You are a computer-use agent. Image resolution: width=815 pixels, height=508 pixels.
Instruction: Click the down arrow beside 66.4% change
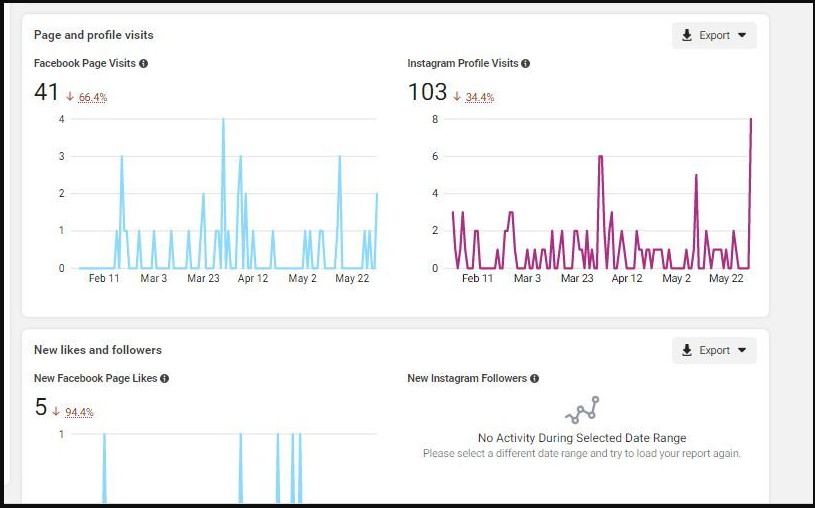70,97
